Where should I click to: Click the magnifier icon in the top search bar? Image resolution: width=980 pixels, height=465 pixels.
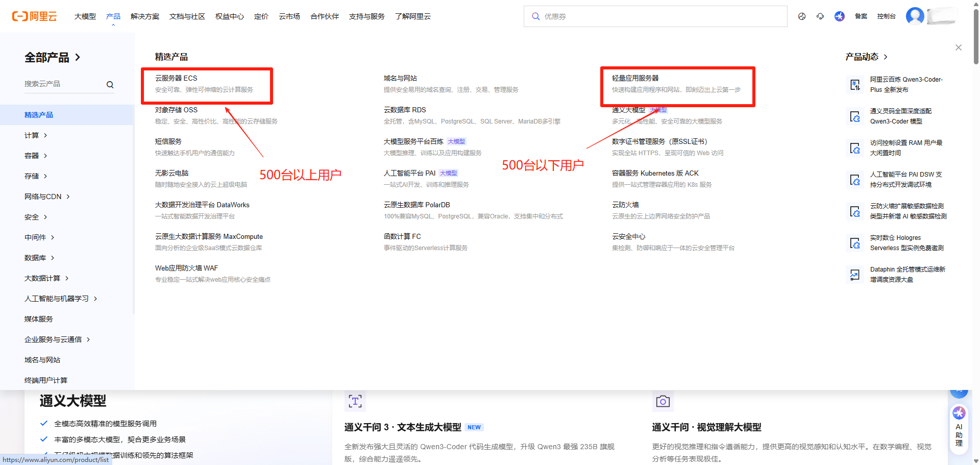click(x=535, y=16)
